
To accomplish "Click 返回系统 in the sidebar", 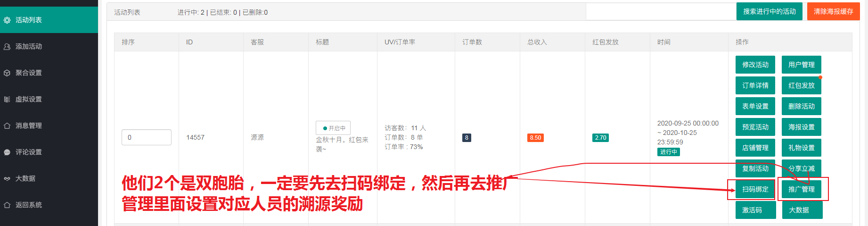I will (49, 205).
